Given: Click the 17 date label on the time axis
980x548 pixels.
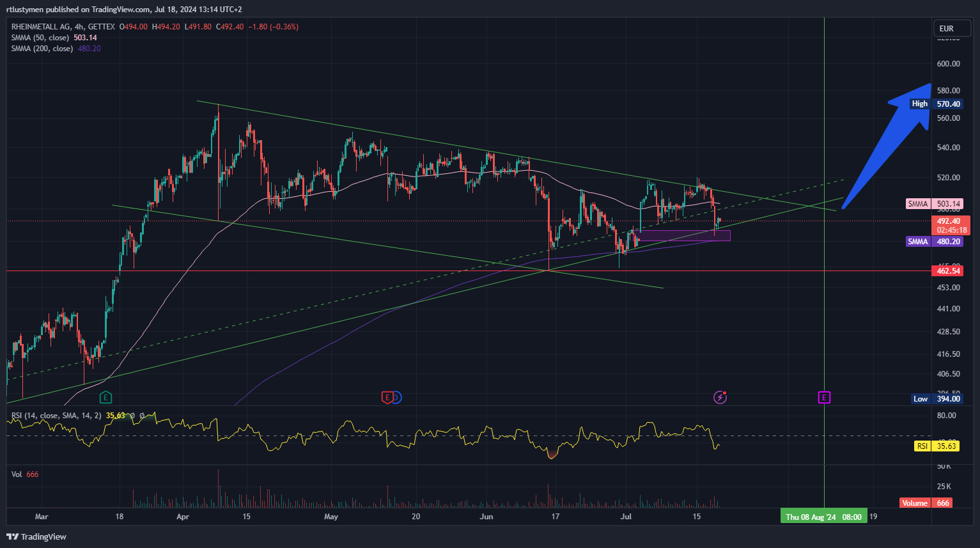Looking at the screenshot, I should click(x=556, y=517).
